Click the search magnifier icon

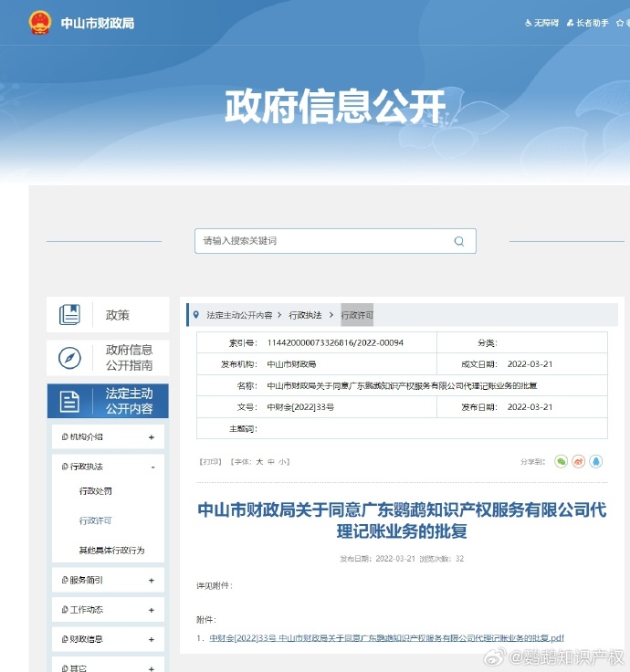click(459, 241)
